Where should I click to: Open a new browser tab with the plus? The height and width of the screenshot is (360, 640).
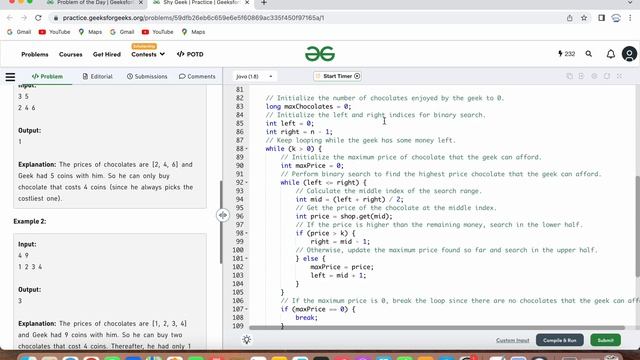click(264, 3)
